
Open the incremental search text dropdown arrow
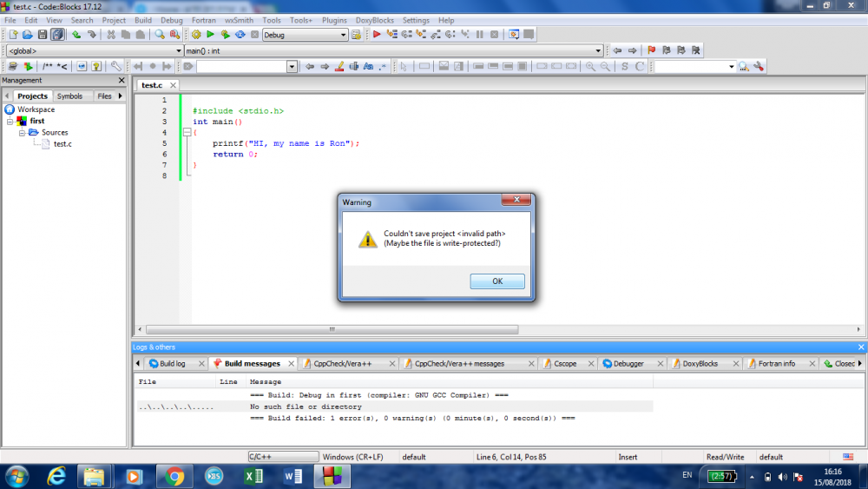coord(292,67)
